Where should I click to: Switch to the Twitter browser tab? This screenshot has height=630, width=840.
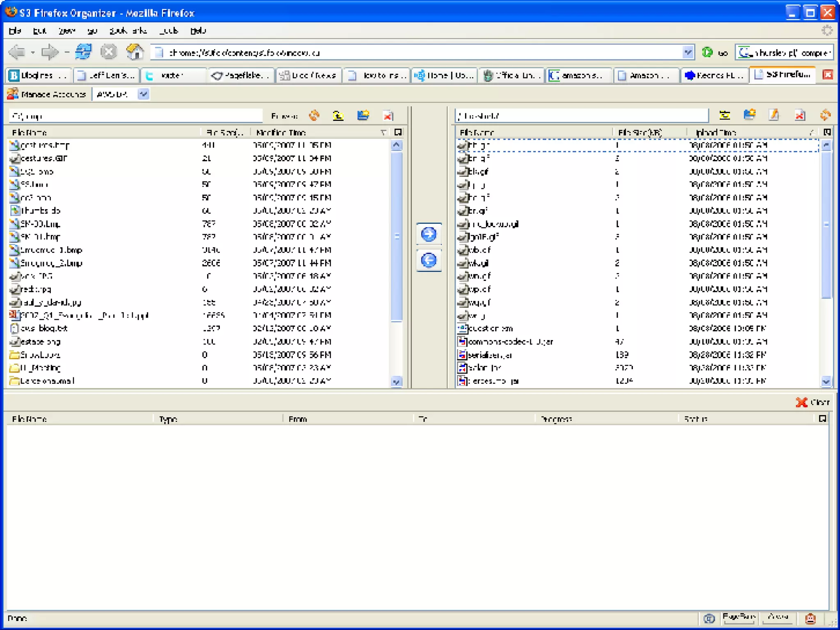[172, 75]
